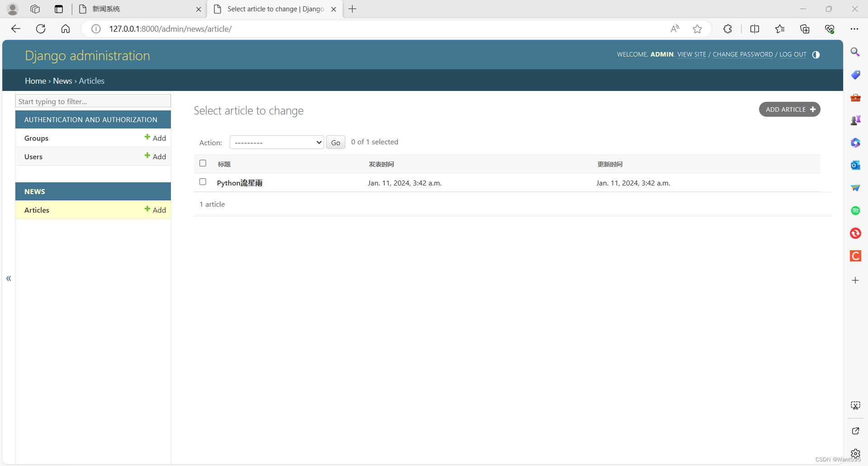Image resolution: width=868 pixels, height=466 pixels.
Task: Check the select-all articles checkbox
Action: (203, 163)
